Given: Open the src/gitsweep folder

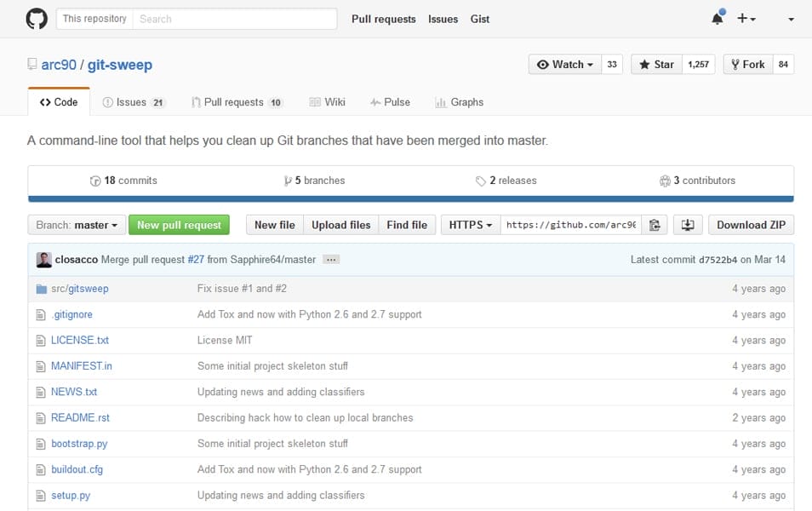Looking at the screenshot, I should pyautogui.click(x=80, y=289).
